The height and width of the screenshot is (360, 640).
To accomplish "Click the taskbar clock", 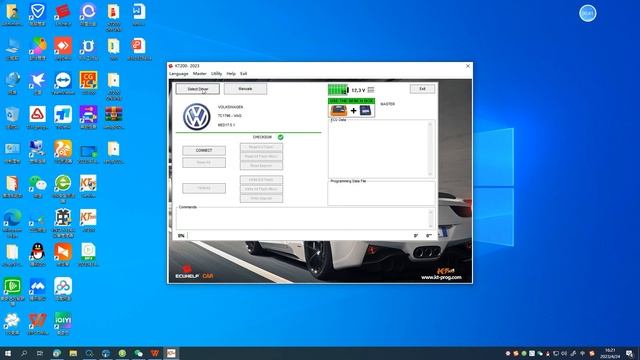I will click(610, 353).
